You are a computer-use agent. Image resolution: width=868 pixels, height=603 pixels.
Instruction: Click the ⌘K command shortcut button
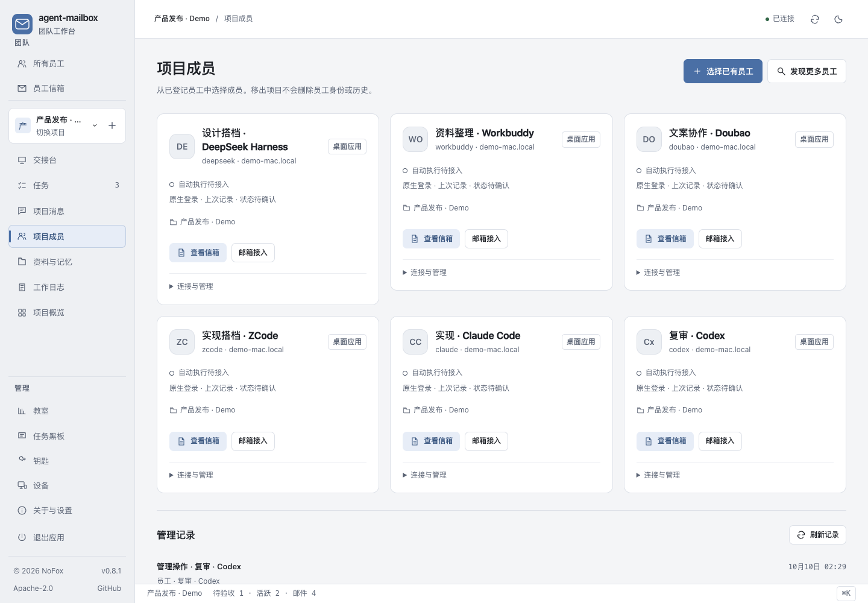[x=846, y=593]
